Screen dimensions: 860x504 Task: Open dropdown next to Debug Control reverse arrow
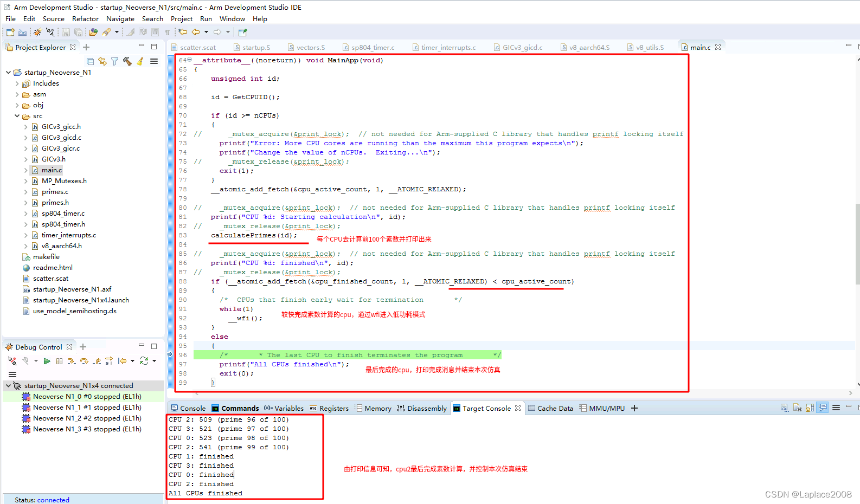point(132,361)
